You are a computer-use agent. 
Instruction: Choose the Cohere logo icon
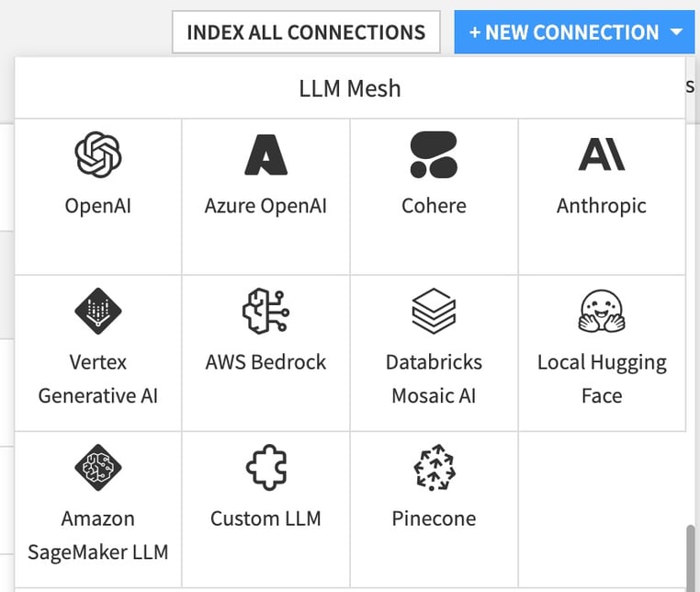434,154
